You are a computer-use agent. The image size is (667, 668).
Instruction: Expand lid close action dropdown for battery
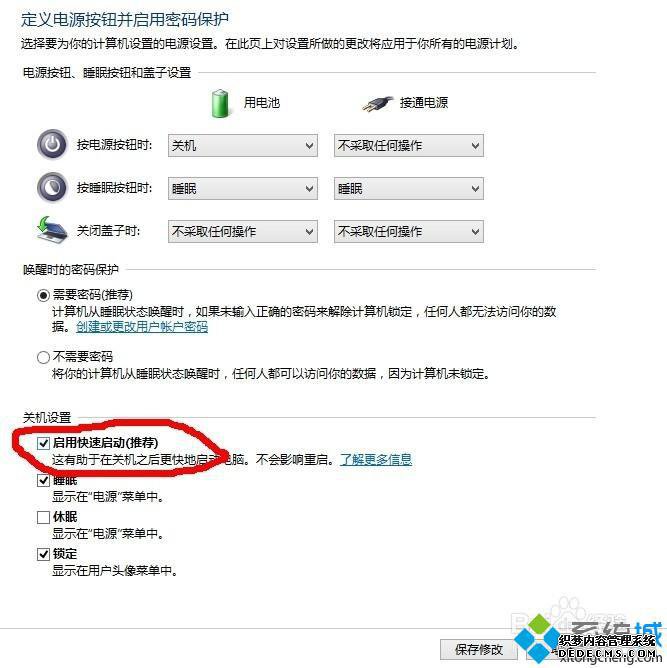tap(243, 232)
